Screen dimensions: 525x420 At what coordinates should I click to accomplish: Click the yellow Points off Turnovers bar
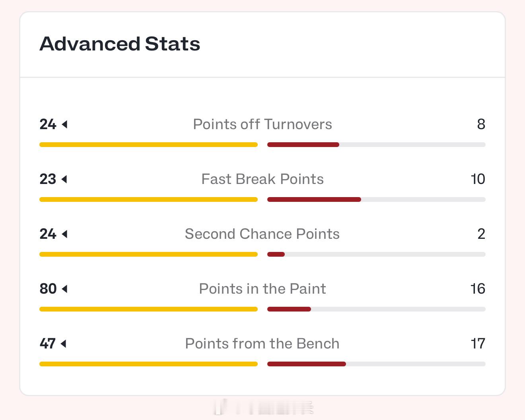pyautogui.click(x=148, y=145)
